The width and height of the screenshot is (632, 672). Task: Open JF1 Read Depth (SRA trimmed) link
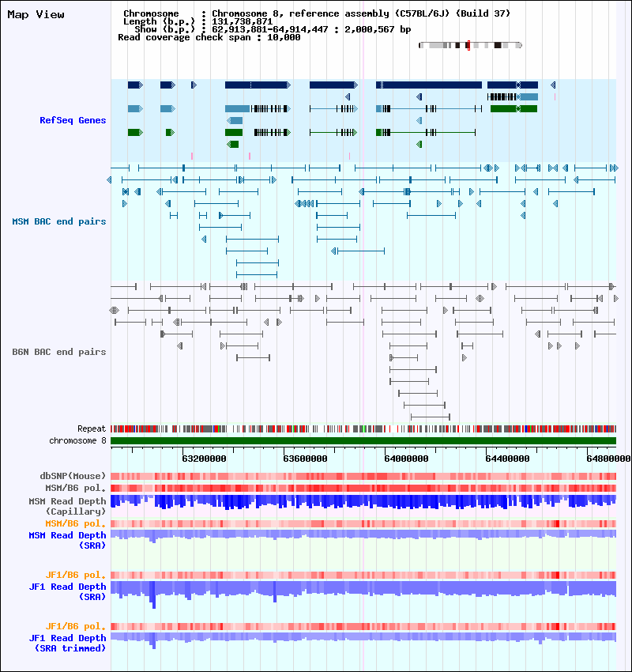point(67,644)
